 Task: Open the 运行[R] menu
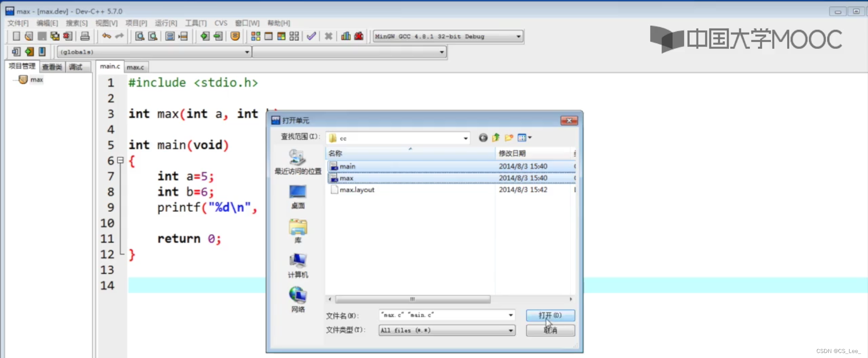click(x=166, y=23)
